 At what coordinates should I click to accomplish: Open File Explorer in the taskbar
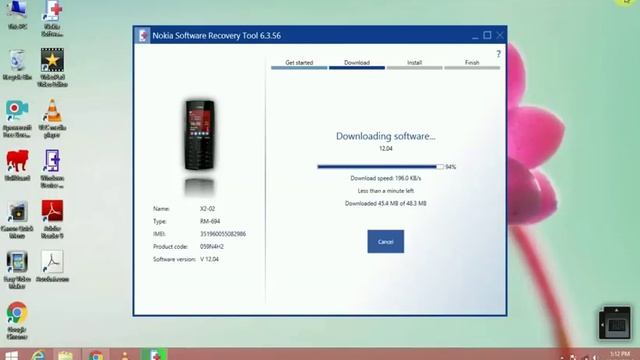pos(65,355)
